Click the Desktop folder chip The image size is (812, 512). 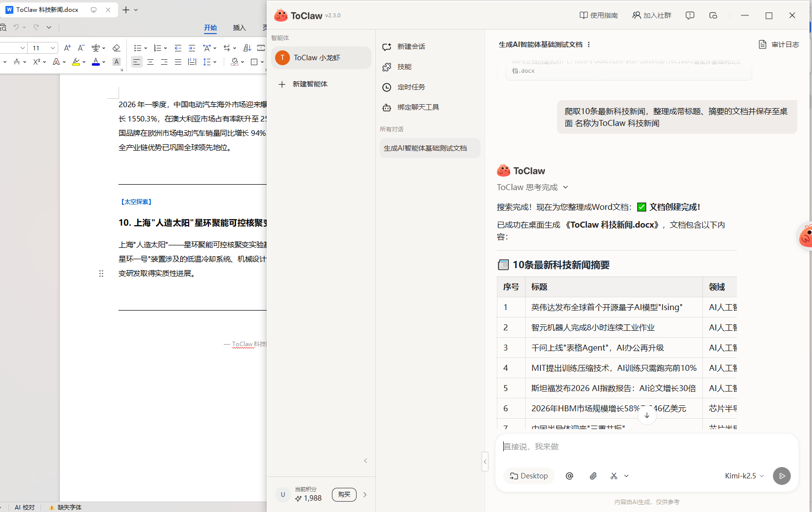coord(529,476)
